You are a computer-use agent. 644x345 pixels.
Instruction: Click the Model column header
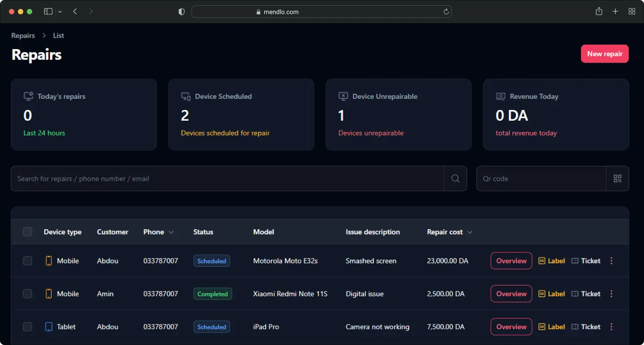(263, 232)
